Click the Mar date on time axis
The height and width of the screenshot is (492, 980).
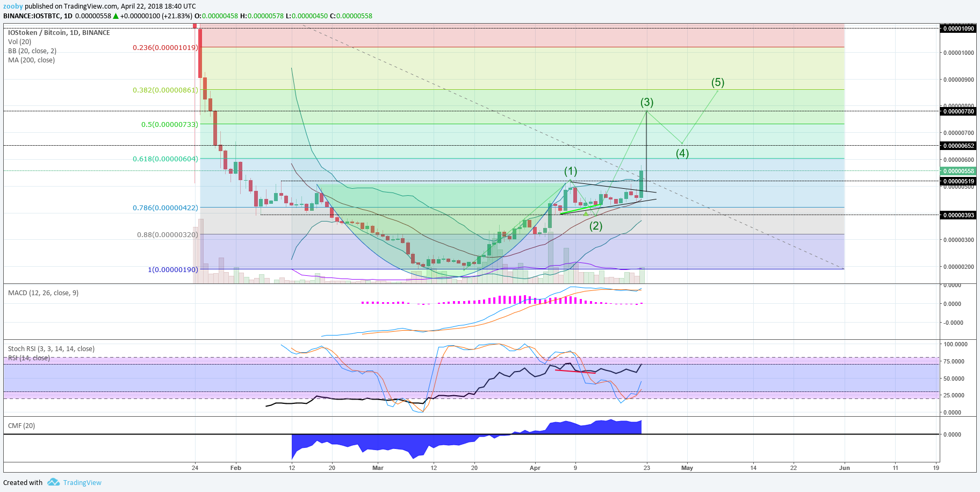pyautogui.click(x=378, y=468)
